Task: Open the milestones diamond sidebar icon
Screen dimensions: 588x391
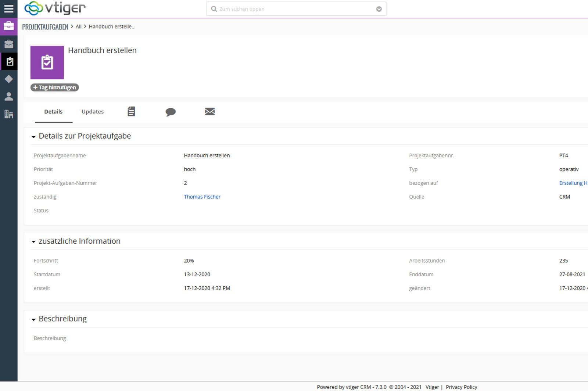Action: 8,79
